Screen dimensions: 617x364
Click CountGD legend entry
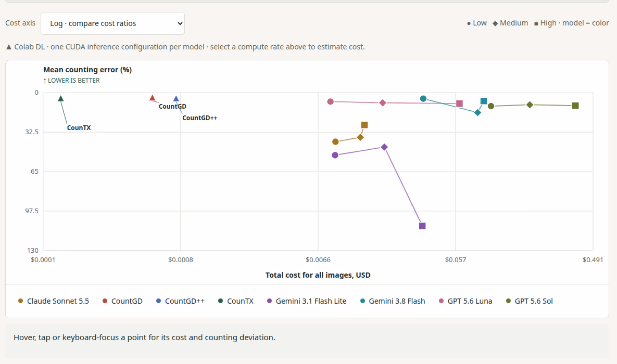[x=122, y=301]
